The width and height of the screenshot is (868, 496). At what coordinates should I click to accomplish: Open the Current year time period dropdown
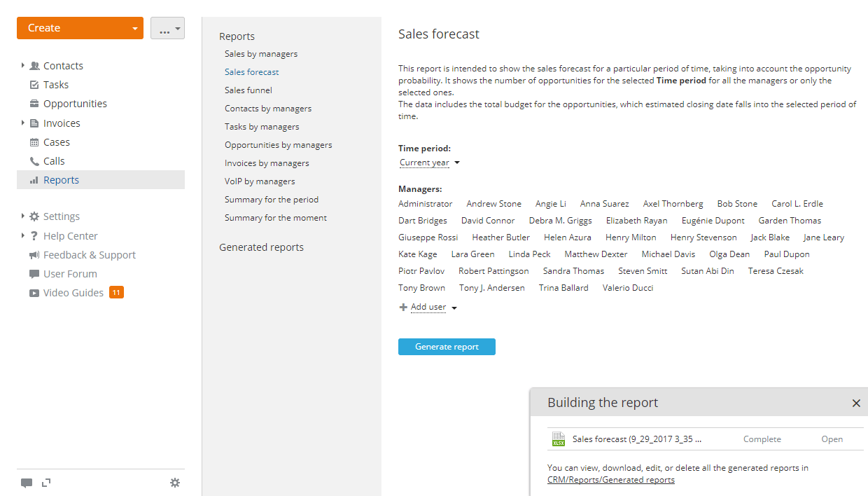tap(428, 162)
